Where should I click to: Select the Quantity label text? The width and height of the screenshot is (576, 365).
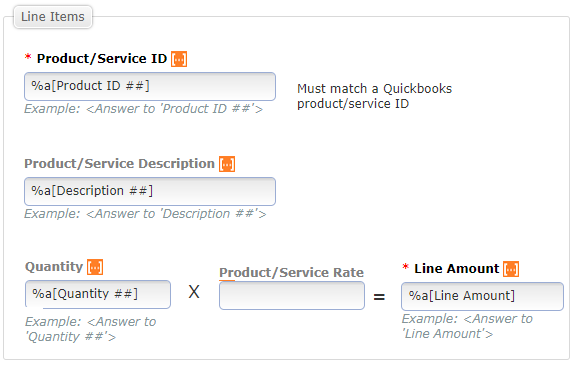click(54, 267)
